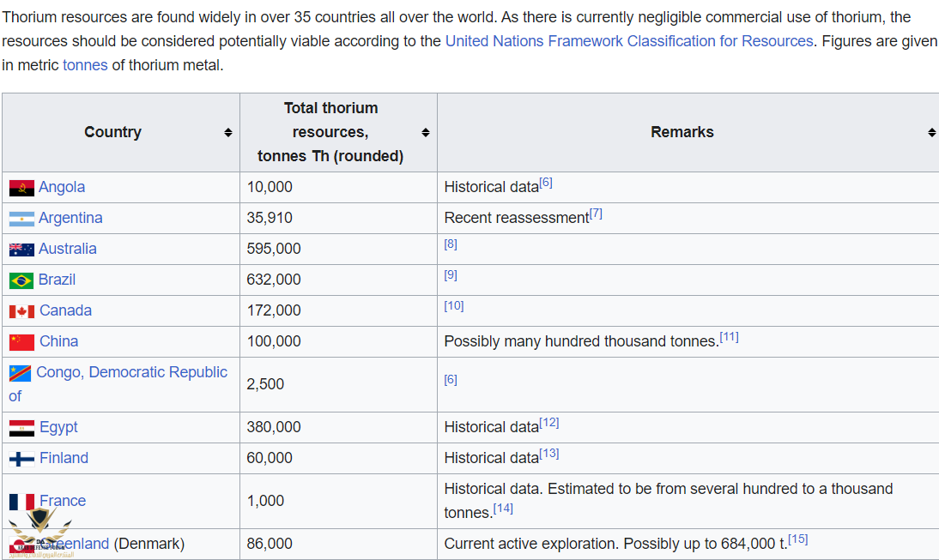
Task: Click citation [11] in China remarks
Action: (729, 337)
